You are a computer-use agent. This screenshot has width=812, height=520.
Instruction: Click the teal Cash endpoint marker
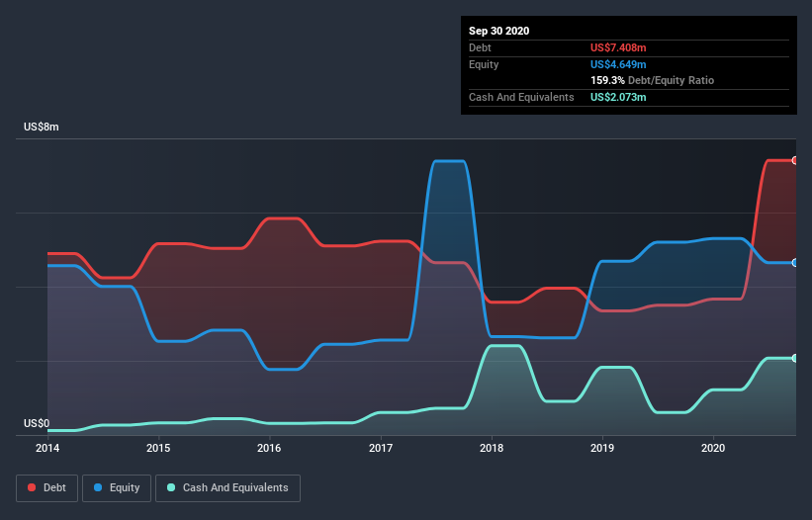pyautogui.click(x=795, y=358)
